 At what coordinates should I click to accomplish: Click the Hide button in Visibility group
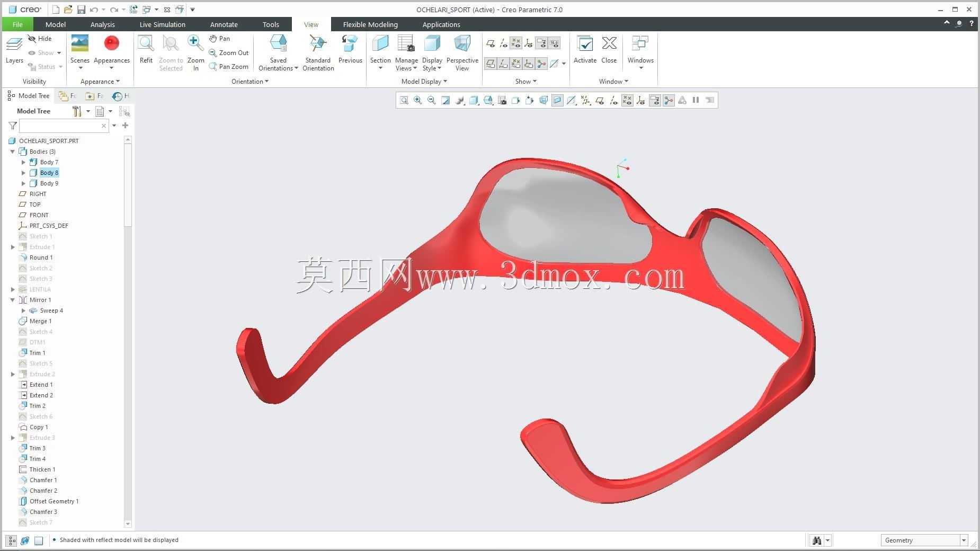click(x=40, y=39)
